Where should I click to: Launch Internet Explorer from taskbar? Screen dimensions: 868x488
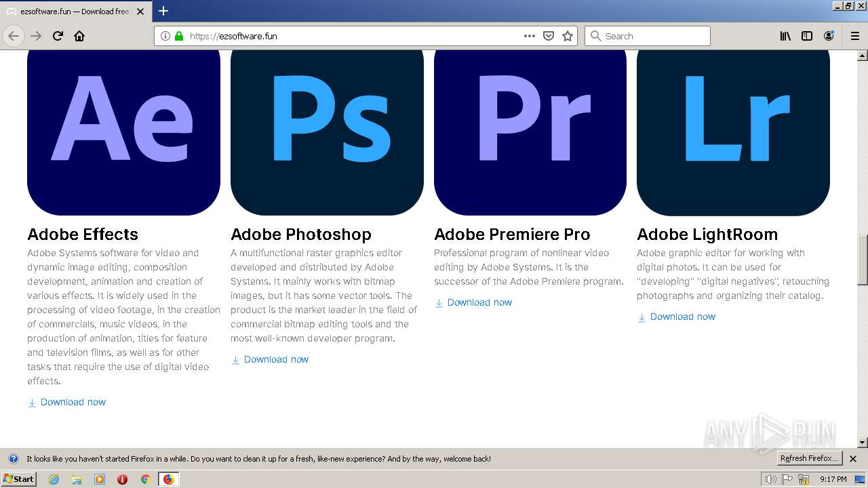54,479
